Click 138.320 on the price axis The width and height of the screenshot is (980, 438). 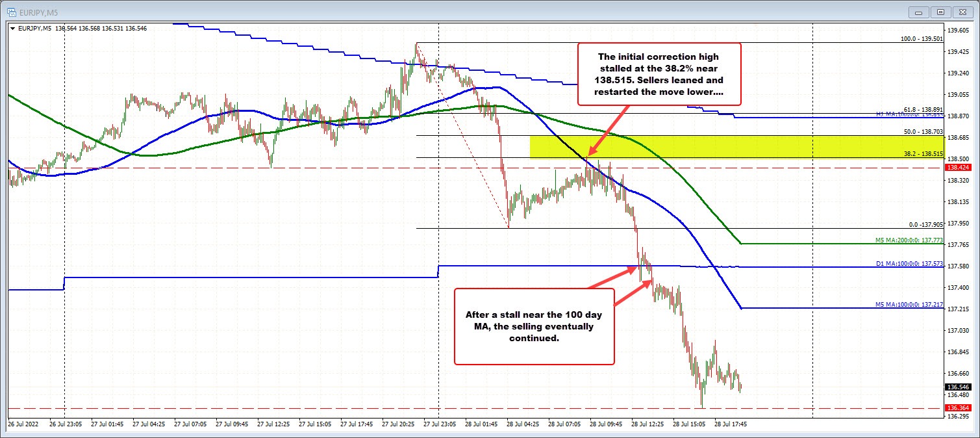tap(959, 181)
